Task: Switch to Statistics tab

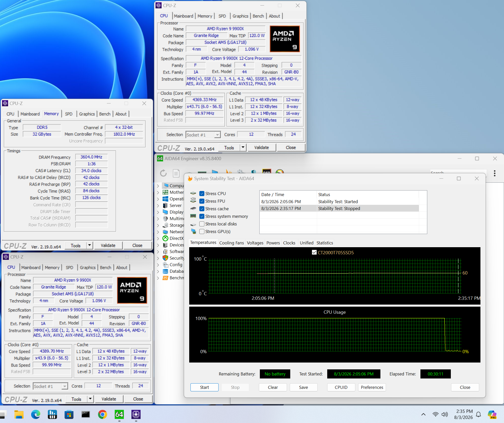Action: [x=325, y=243]
